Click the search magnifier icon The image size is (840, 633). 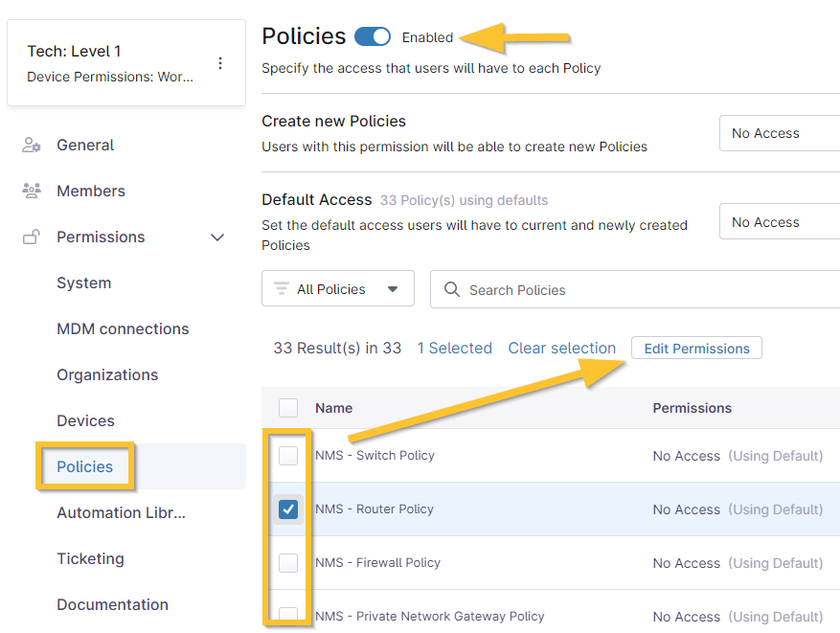(452, 289)
